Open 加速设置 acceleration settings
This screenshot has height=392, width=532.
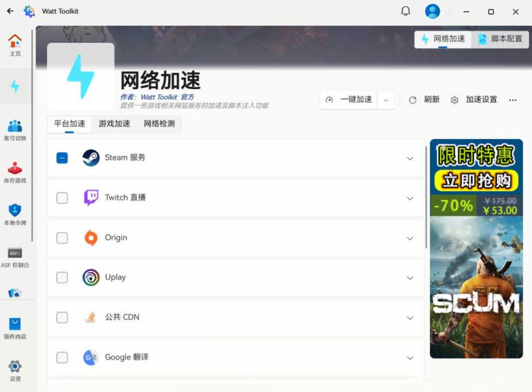(474, 100)
